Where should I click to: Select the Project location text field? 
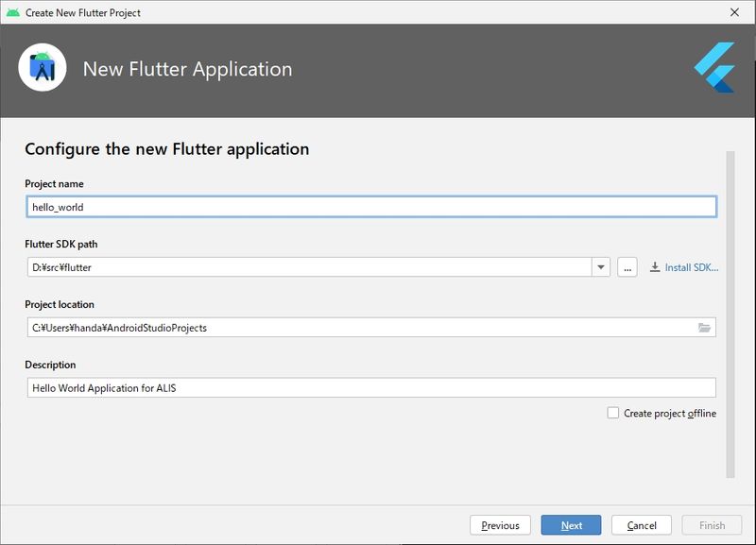click(359, 328)
